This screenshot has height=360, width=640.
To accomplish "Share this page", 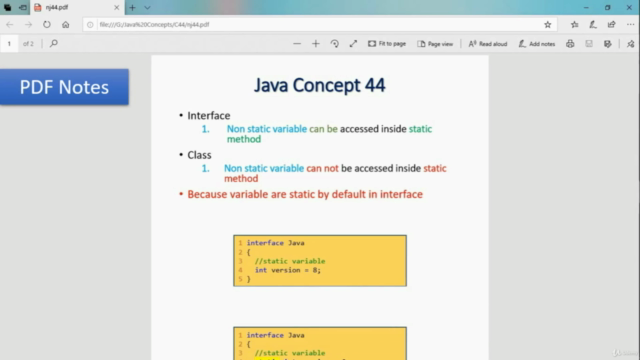I will pos(611,24).
